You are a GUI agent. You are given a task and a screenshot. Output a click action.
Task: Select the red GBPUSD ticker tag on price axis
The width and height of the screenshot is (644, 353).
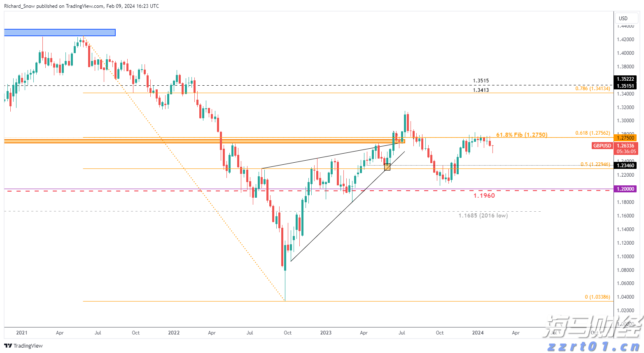tap(602, 146)
